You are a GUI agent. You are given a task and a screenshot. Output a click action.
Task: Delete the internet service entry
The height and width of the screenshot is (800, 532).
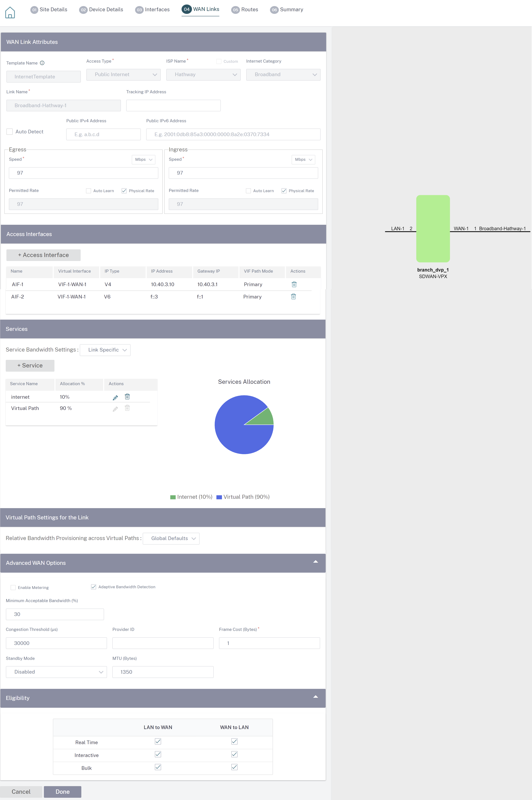(x=127, y=397)
